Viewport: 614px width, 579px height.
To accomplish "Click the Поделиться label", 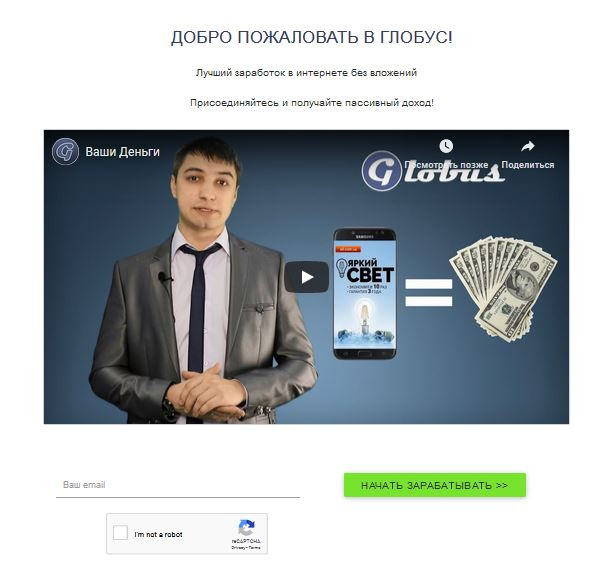I will tap(528, 165).
